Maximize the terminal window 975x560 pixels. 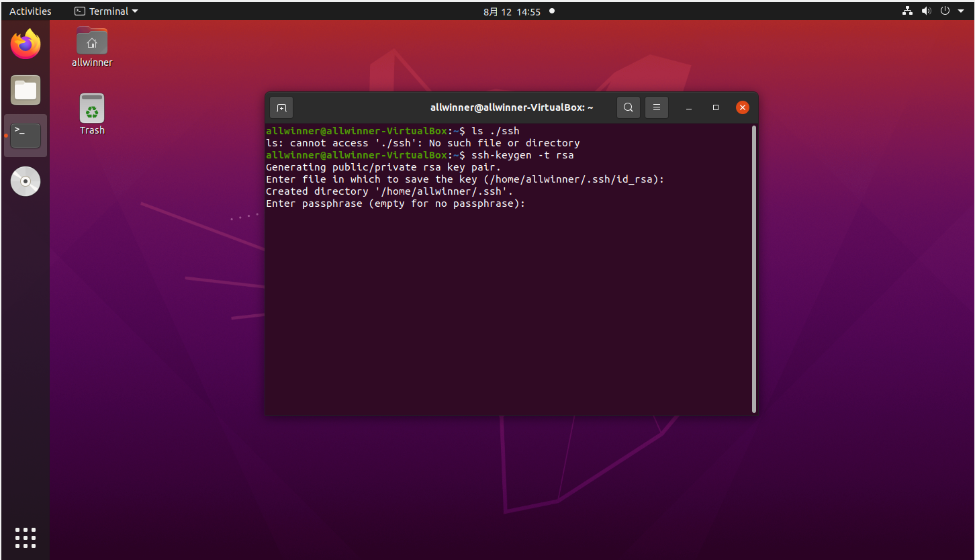pos(716,107)
